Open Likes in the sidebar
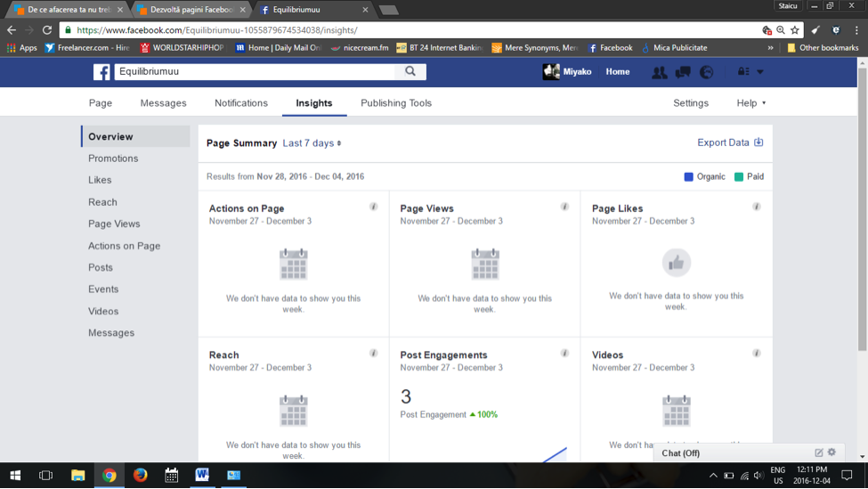 (100, 180)
